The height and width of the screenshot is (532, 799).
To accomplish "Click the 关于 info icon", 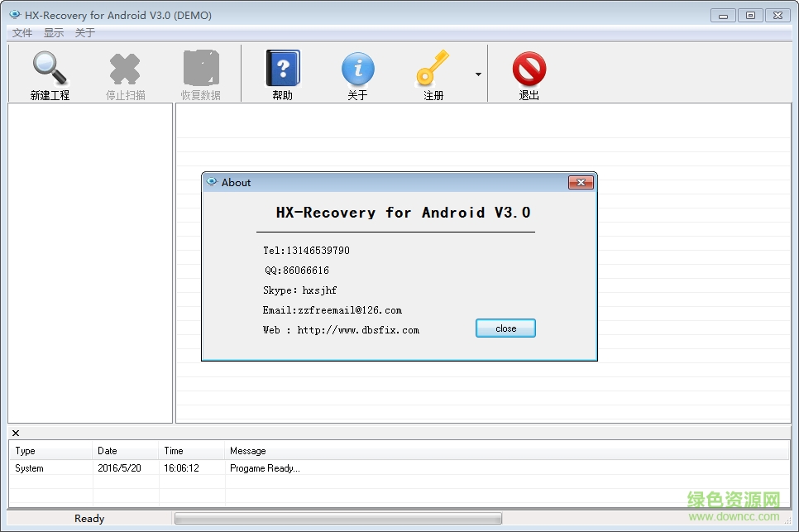I will click(357, 69).
